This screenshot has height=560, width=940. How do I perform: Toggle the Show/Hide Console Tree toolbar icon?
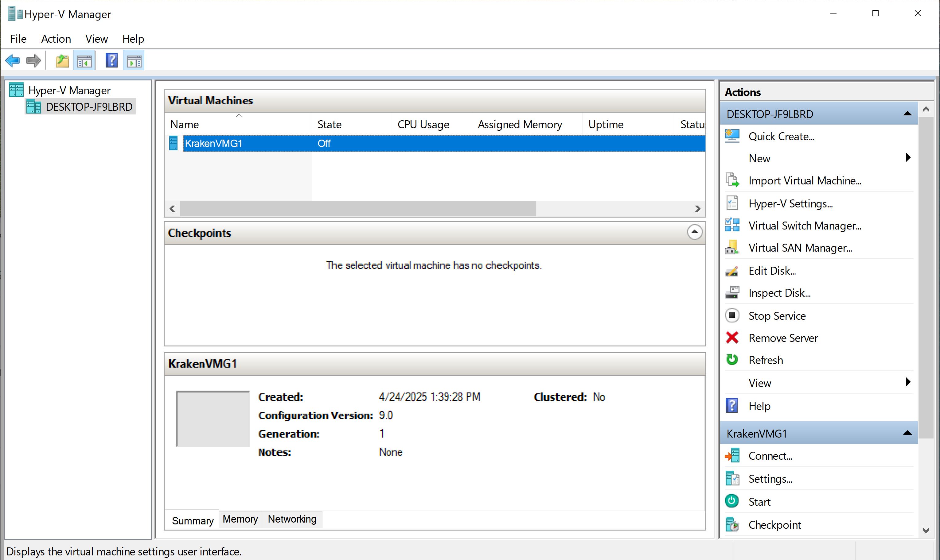84,60
